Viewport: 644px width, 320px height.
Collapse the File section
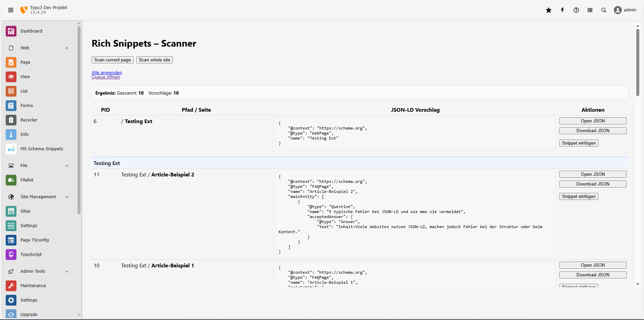pyautogui.click(x=66, y=166)
